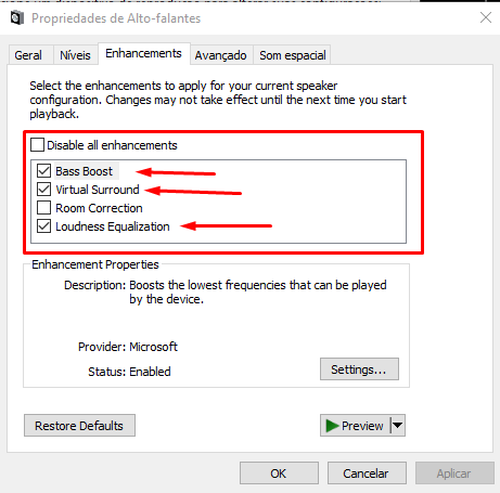Uncheck the Virtual Surround checkbox

(44, 189)
